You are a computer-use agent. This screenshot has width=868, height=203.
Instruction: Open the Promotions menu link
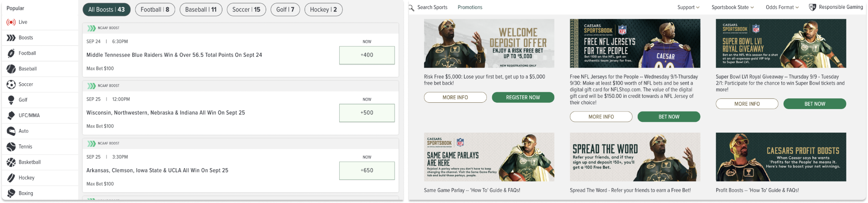470,7
